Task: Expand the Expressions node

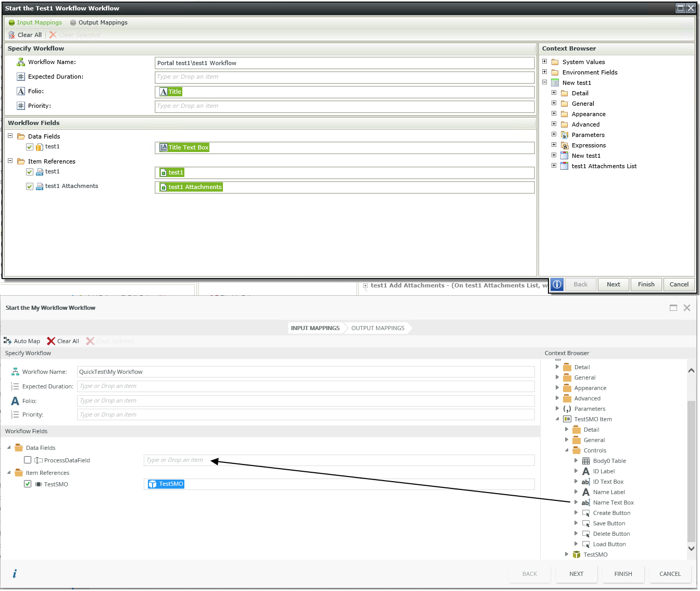Action: [554, 145]
